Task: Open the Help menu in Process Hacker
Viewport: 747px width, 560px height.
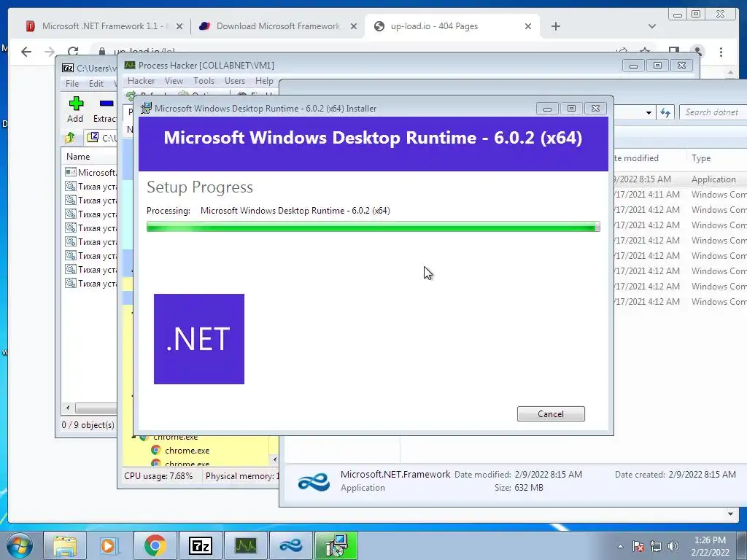Action: click(264, 81)
